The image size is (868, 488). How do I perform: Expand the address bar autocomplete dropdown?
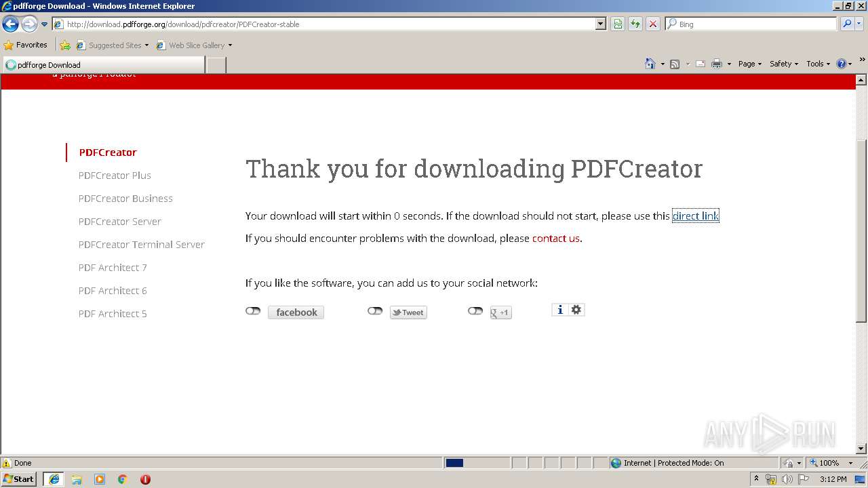[x=600, y=24]
